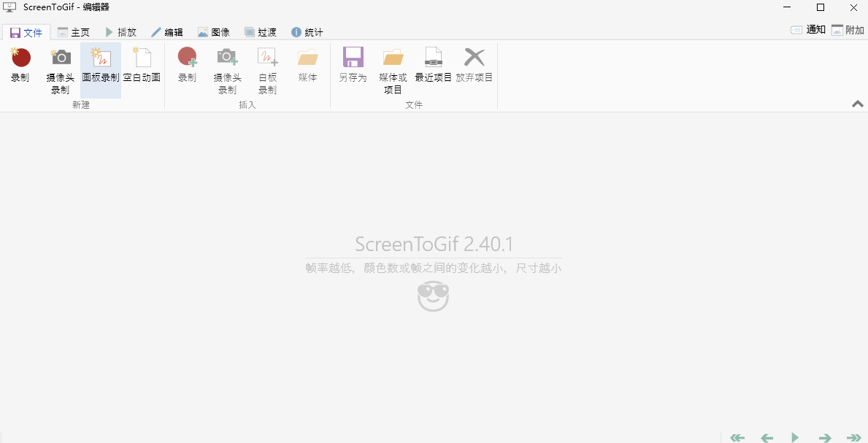
Task: Open the 附加 options panel
Action: pos(848,29)
